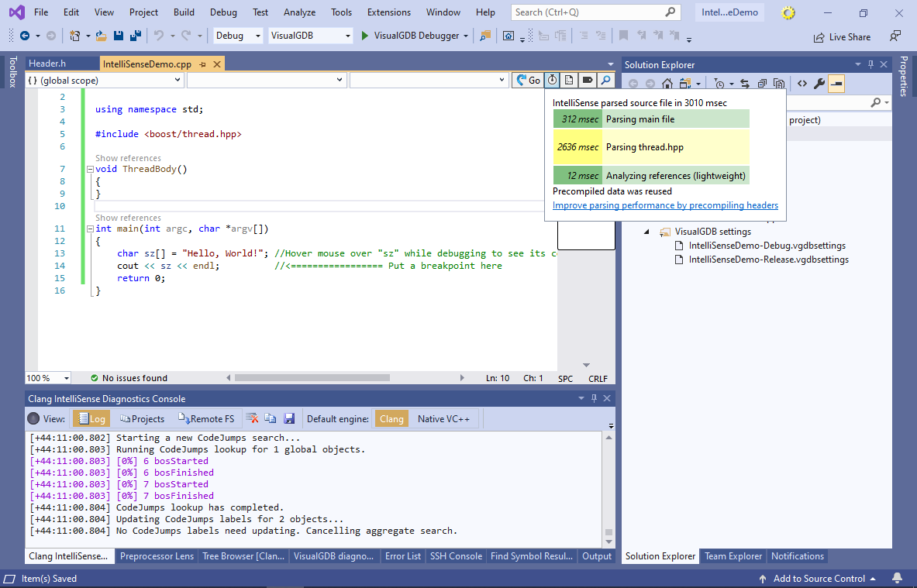This screenshot has height=588, width=917.
Task: Click the View Code brackets icon
Action: [802, 84]
